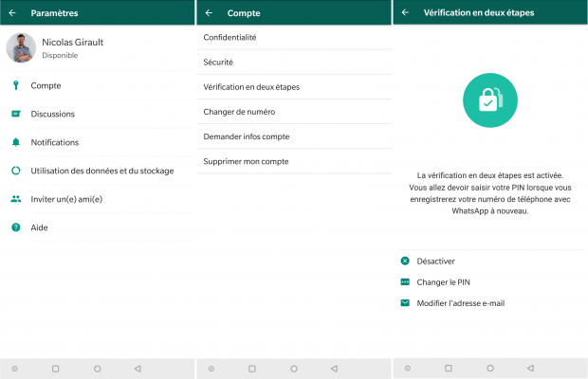This screenshot has width=588, height=379.
Task: Go back from Vérification en deux étapes
Action: [405, 13]
